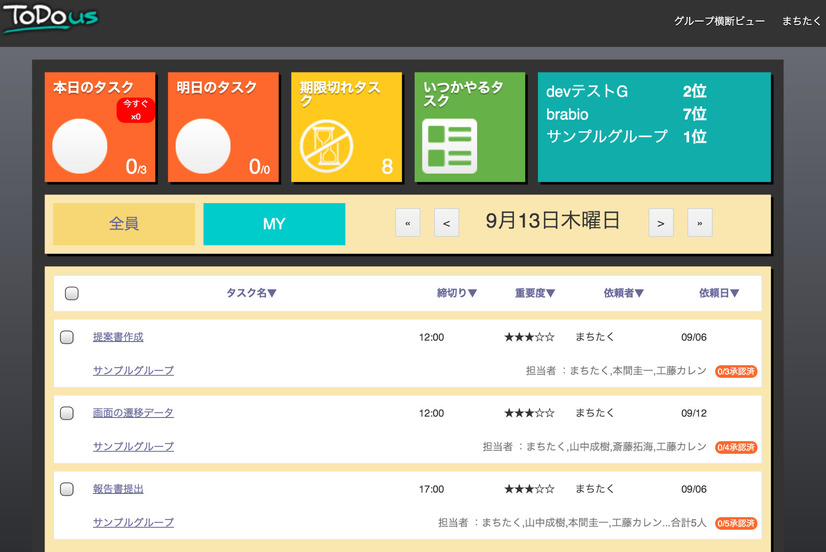Sort by 重要度 column header

tap(535, 293)
